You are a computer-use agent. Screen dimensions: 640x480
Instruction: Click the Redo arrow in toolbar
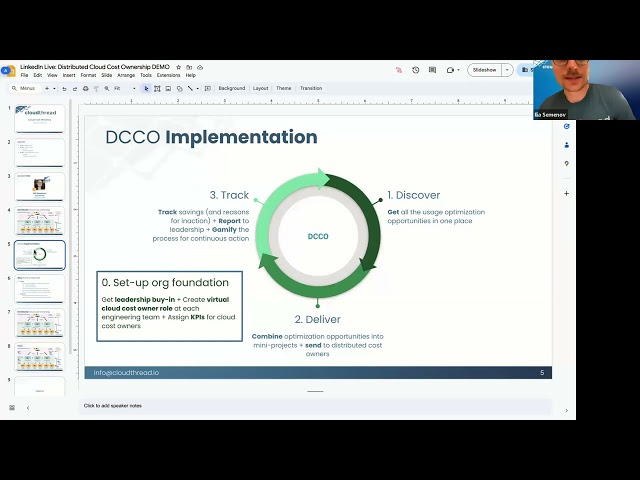coord(75,88)
